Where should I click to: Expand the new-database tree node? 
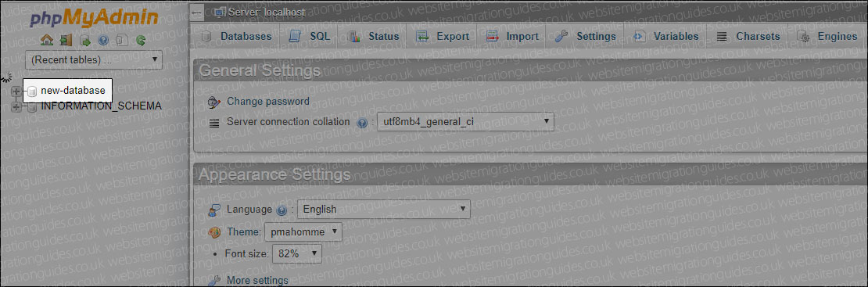[x=16, y=91]
